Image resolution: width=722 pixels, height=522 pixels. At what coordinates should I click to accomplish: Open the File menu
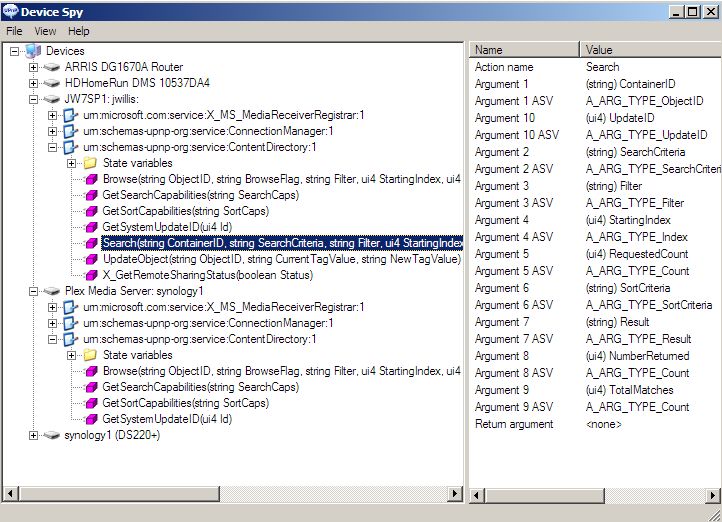point(14,31)
